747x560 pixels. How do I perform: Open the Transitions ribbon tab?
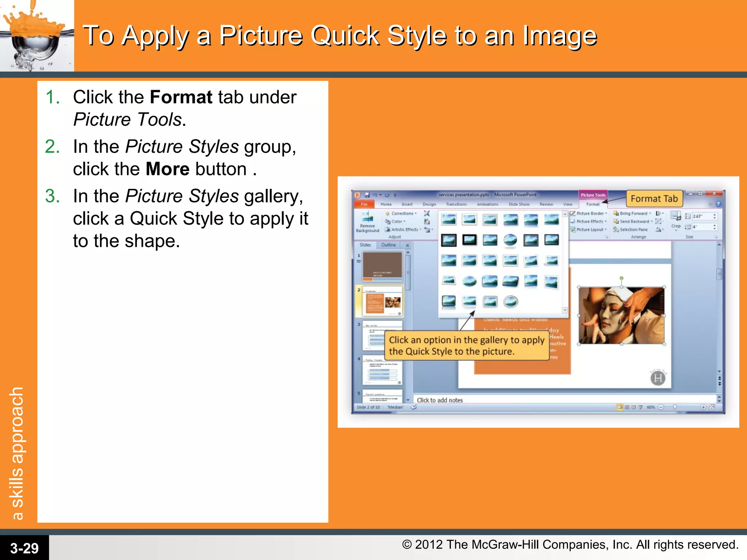click(456, 205)
